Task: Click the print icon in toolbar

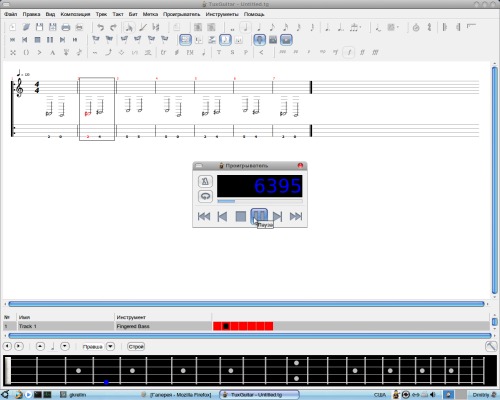Action: click(66, 27)
